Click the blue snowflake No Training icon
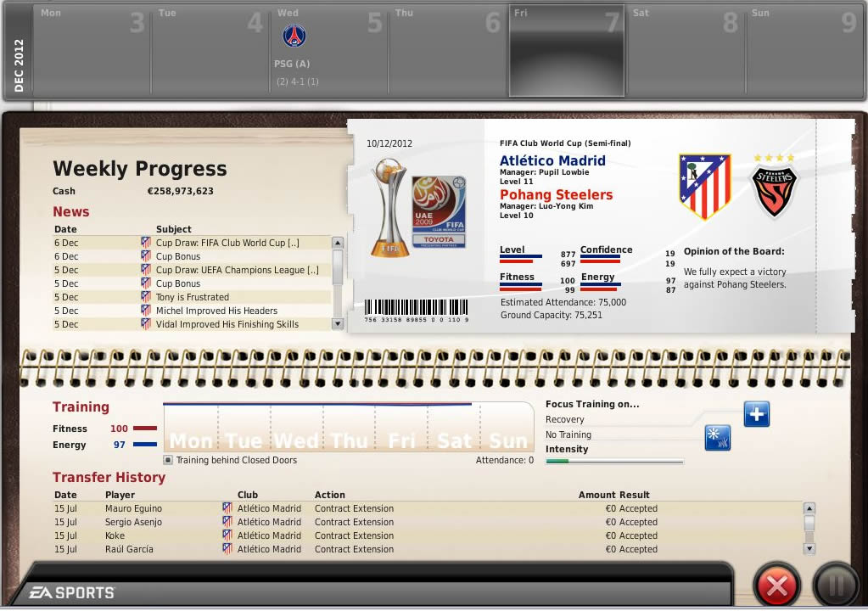 [x=717, y=438]
